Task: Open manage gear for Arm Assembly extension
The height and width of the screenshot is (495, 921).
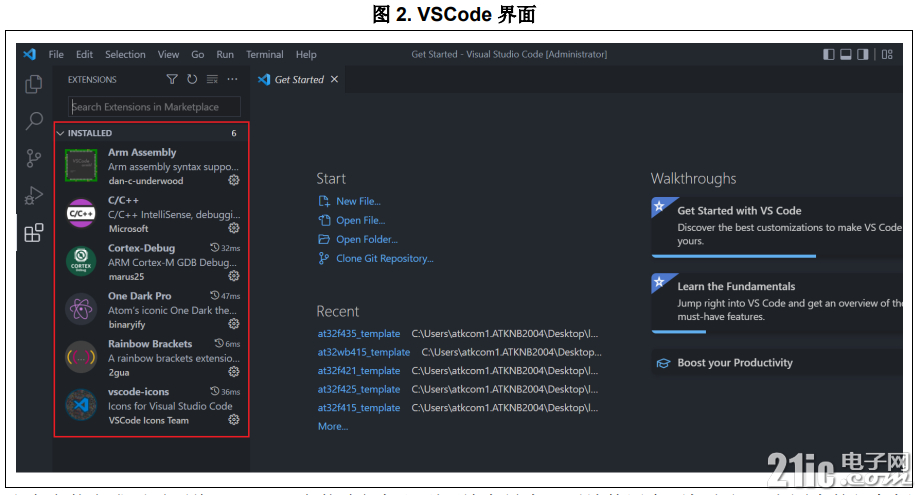Action: [x=234, y=180]
